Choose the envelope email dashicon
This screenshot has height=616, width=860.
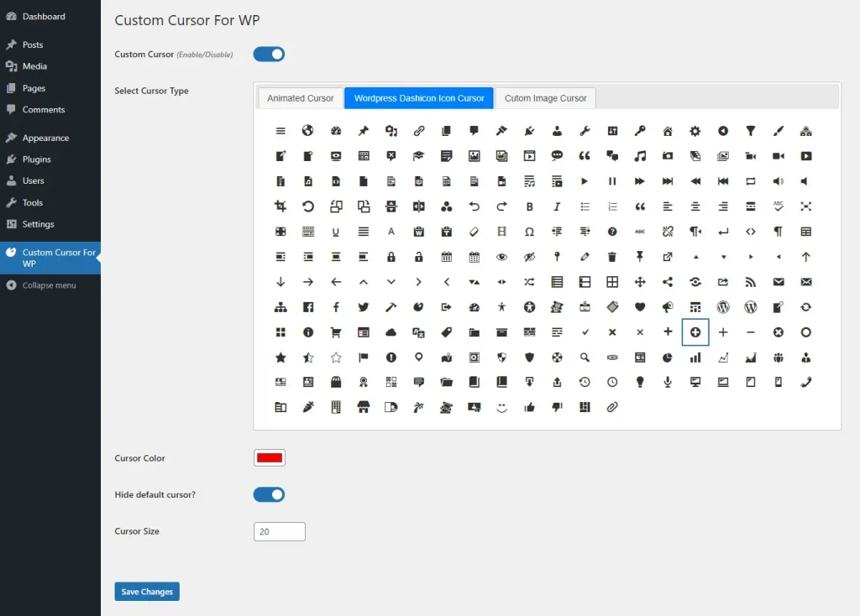[778, 282]
